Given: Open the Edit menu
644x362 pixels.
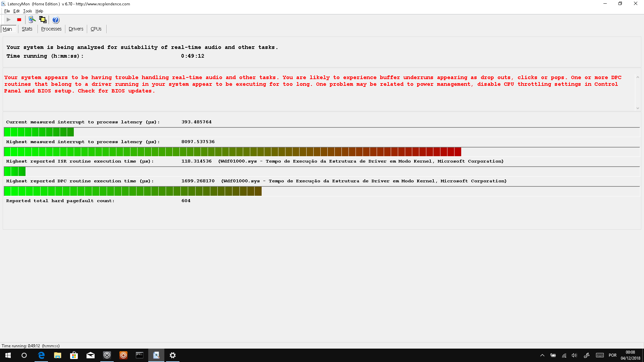Looking at the screenshot, I should 16,11.
